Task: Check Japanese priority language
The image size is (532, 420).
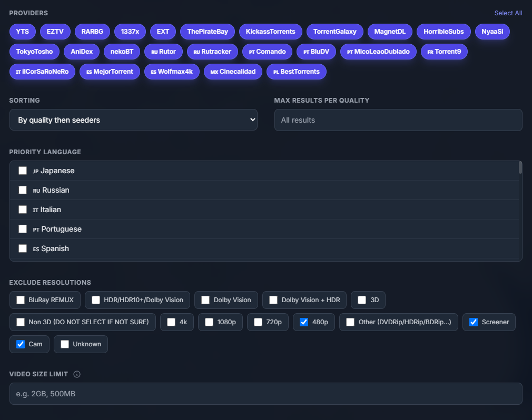Action: pos(23,171)
